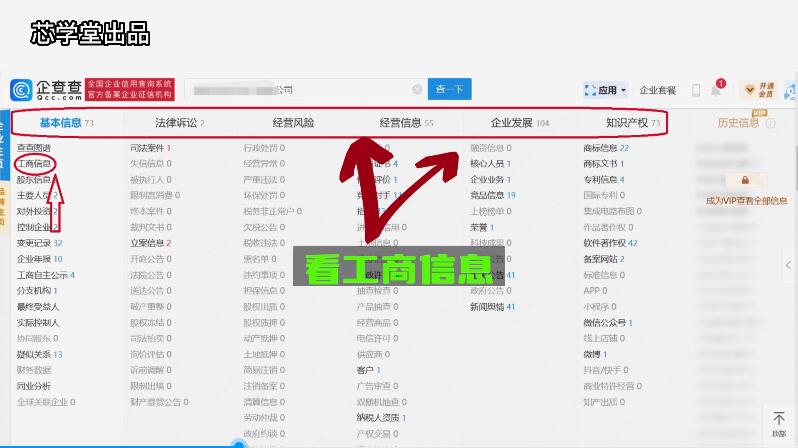The height and width of the screenshot is (448, 798).
Task: Open 新闻舆情 41 entry
Action: pyautogui.click(x=493, y=306)
